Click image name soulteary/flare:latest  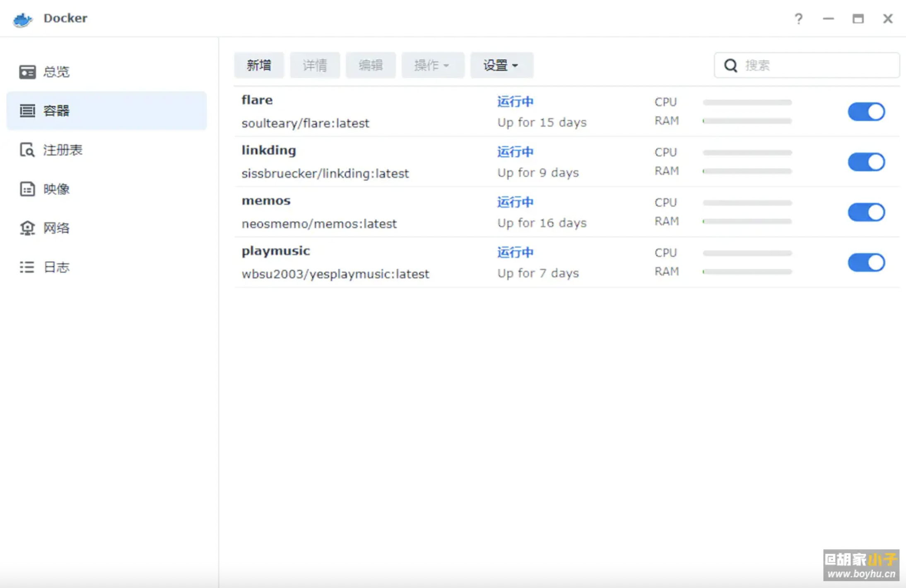click(x=305, y=123)
